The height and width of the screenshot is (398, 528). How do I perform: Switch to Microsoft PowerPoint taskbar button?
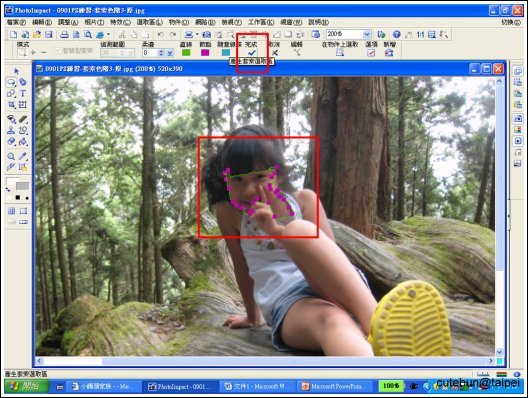tap(336, 386)
